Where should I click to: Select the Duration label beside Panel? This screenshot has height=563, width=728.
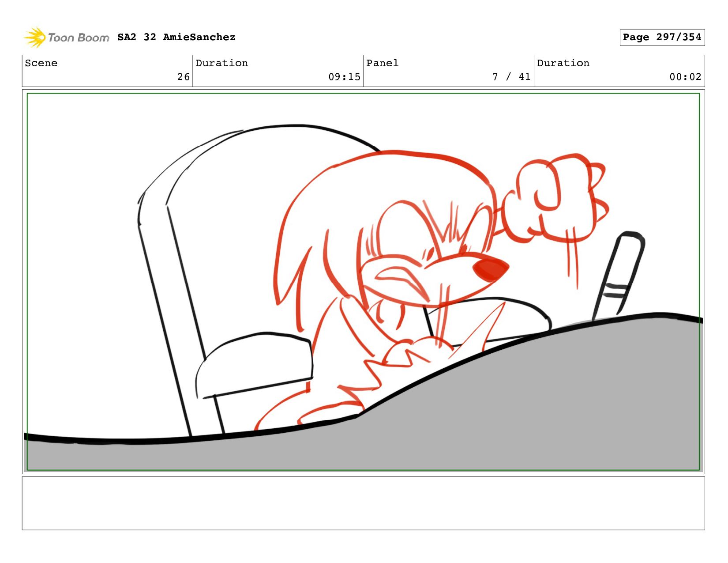pyautogui.click(x=563, y=63)
